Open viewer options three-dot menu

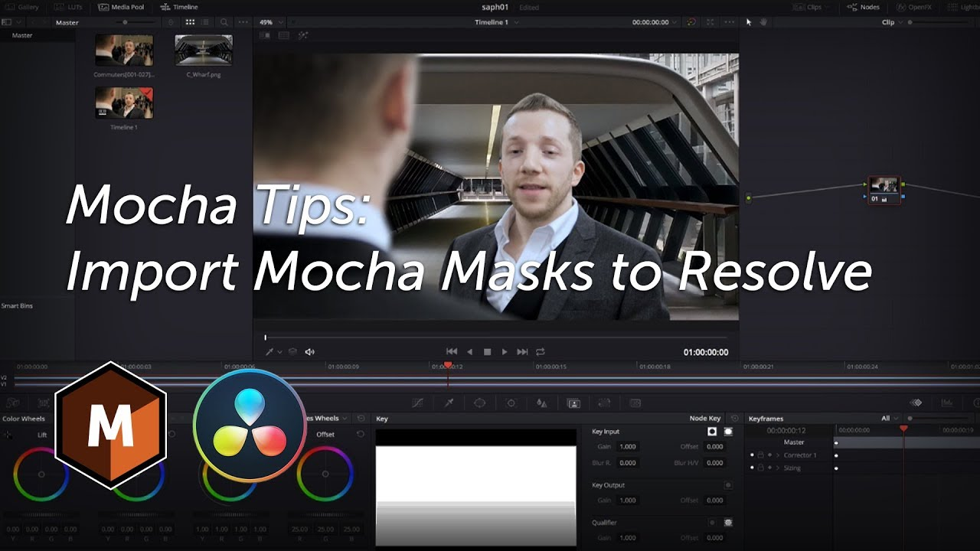(730, 22)
